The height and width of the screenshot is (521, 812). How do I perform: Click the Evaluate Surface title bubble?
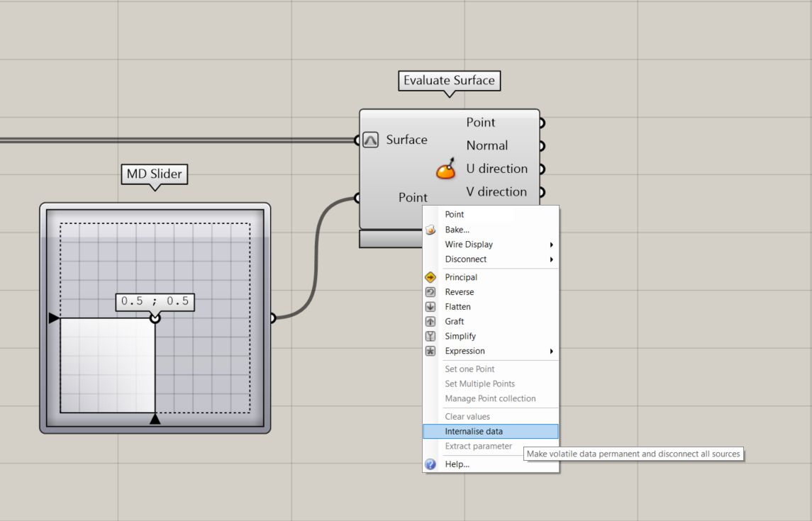pyautogui.click(x=449, y=80)
